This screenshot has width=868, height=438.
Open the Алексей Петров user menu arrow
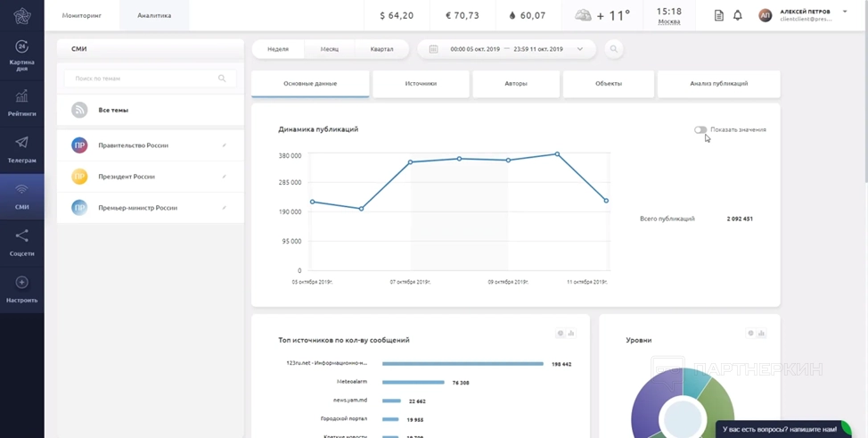[x=845, y=12]
